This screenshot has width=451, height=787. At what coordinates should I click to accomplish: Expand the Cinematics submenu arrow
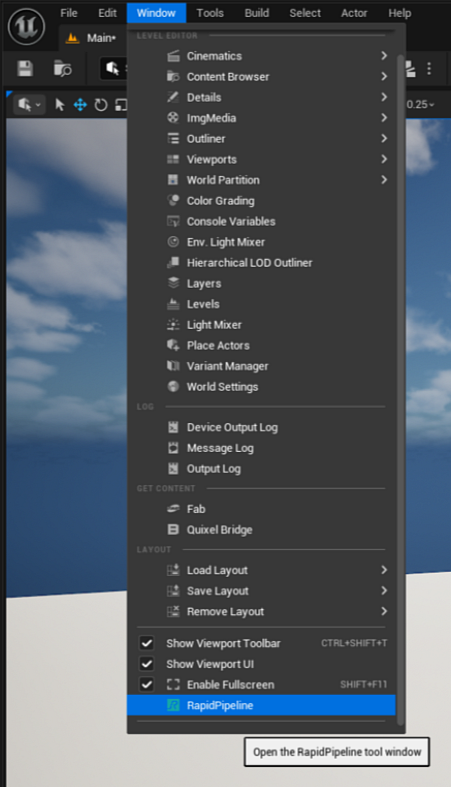point(384,55)
